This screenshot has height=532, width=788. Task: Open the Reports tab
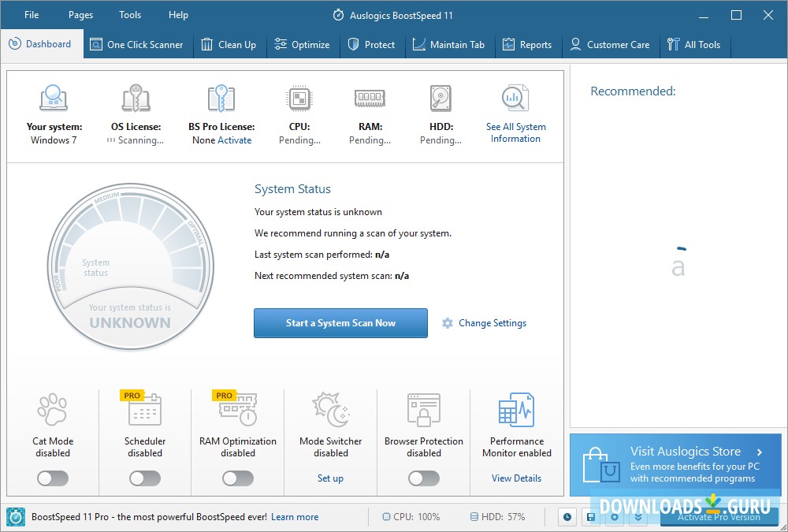(528, 44)
